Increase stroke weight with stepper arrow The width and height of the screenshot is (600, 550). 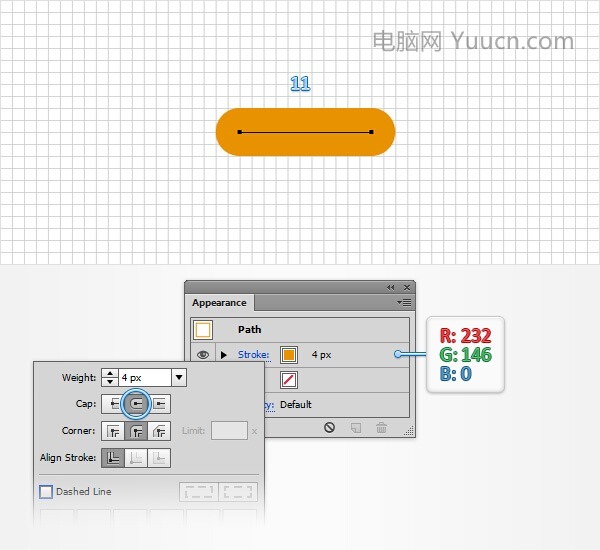tap(110, 373)
